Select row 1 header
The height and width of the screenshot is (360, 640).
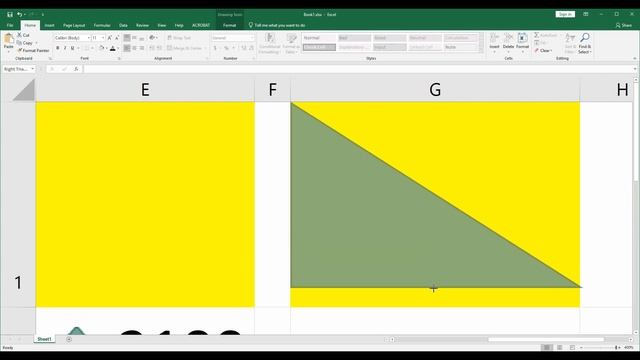(18, 204)
